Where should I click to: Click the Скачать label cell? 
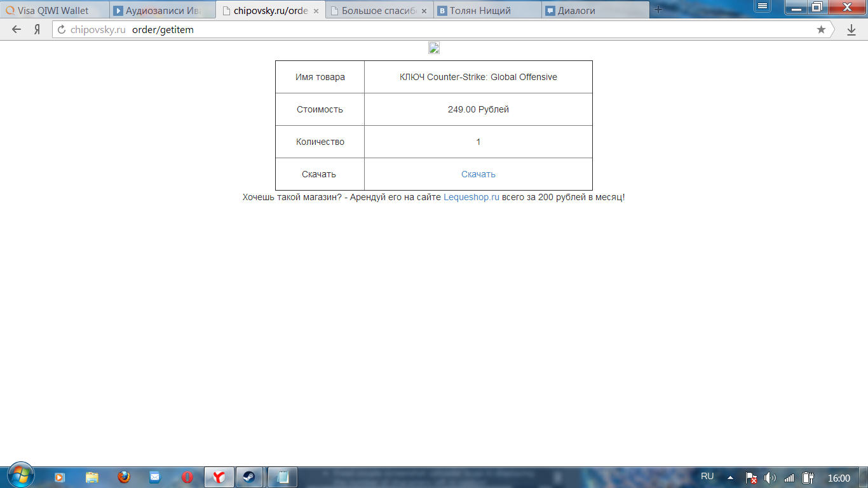(x=320, y=174)
